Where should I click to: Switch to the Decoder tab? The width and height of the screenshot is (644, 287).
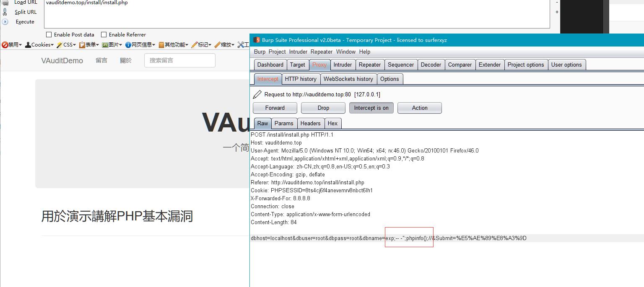(x=431, y=65)
